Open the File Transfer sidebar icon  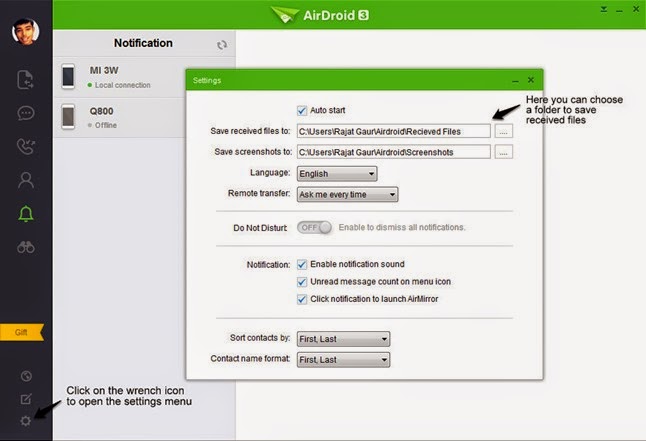26,80
